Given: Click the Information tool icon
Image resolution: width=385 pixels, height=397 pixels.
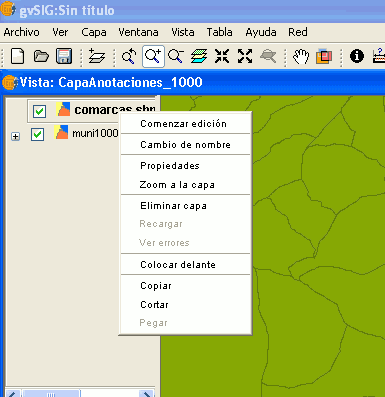Looking at the screenshot, I should (x=357, y=56).
